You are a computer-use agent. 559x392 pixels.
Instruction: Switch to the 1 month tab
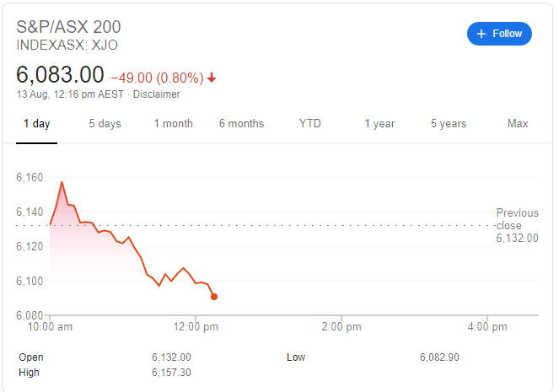coord(173,124)
